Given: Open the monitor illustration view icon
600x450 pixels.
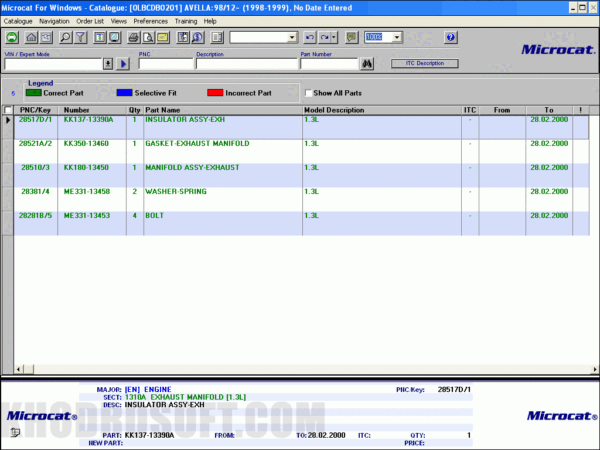Looking at the screenshot, I should click(x=114, y=37).
